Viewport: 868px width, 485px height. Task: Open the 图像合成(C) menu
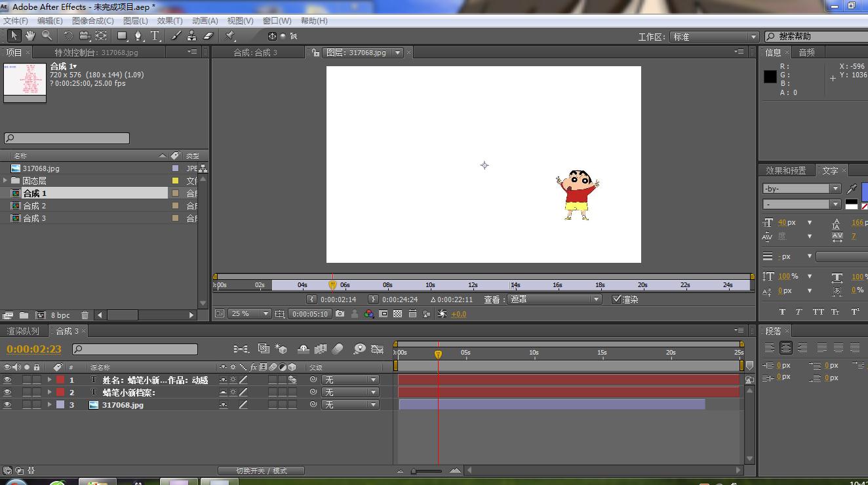point(92,20)
